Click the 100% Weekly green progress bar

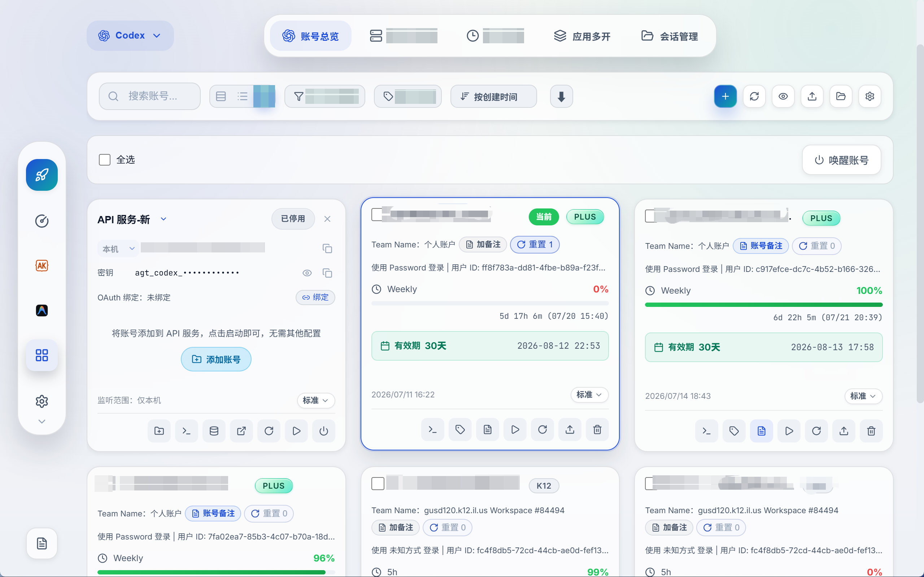point(764,304)
